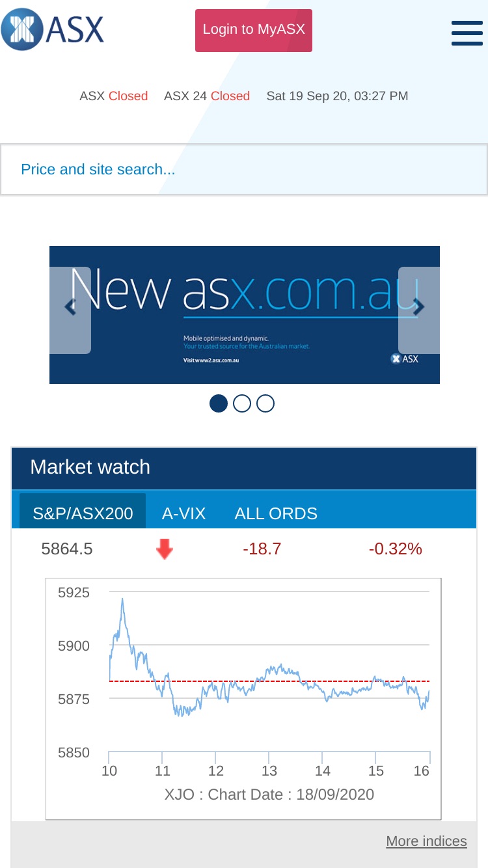The width and height of the screenshot is (488, 868).
Task: Click the ASX 24 Closed status
Action: [x=207, y=96]
